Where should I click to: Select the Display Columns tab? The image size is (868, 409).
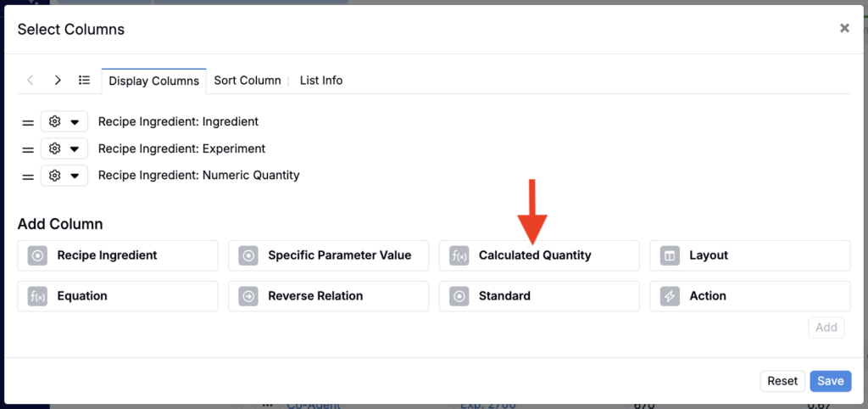click(x=153, y=81)
